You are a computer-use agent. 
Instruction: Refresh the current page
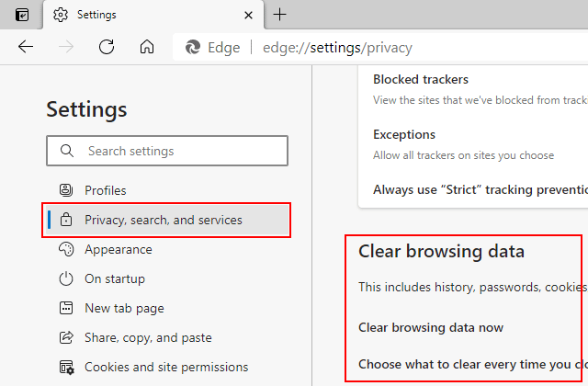pos(107,47)
